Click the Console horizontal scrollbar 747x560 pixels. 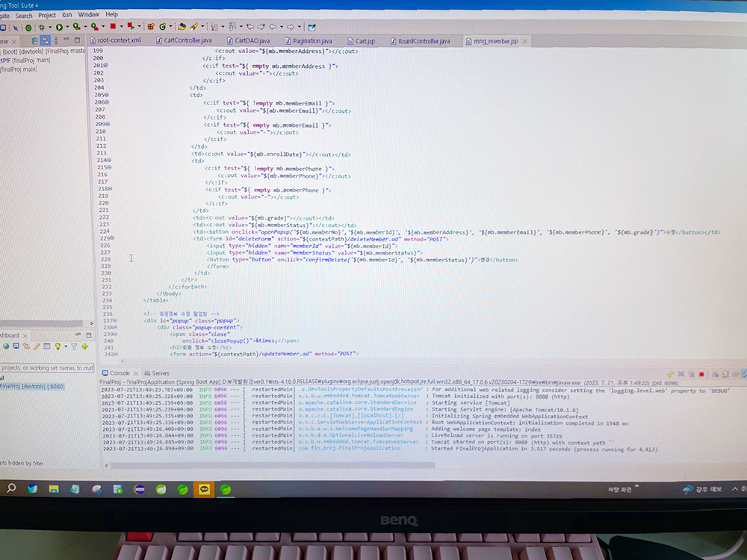(x=418, y=465)
